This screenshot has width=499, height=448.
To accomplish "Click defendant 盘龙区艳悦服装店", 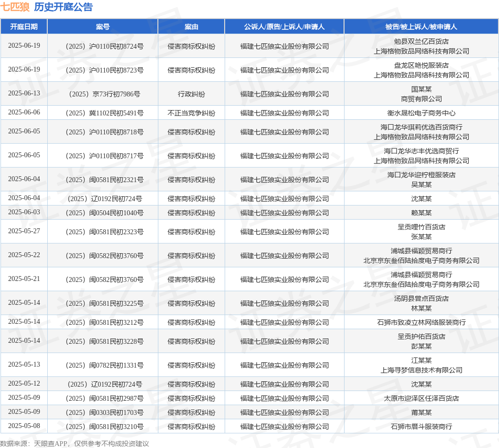I will tap(422, 66).
